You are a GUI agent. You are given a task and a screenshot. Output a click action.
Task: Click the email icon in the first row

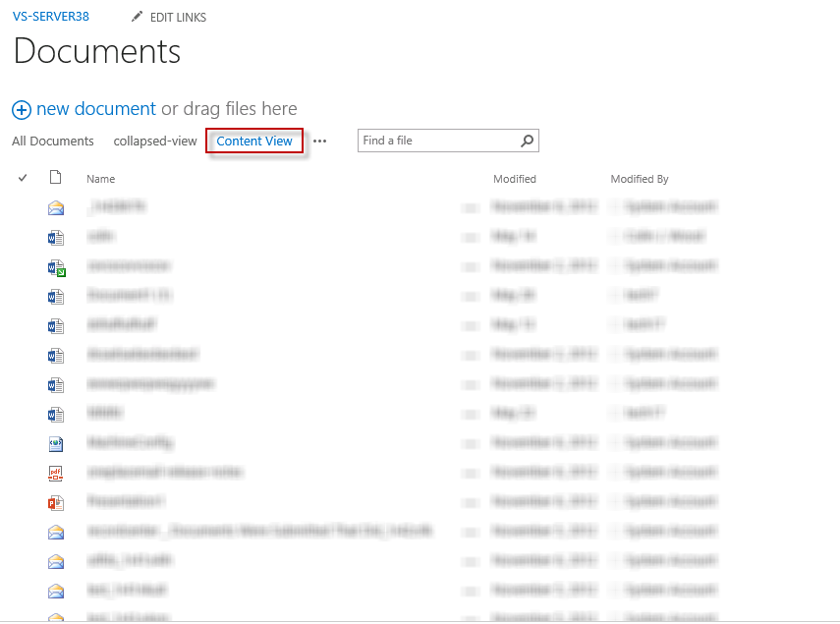pos(56,208)
